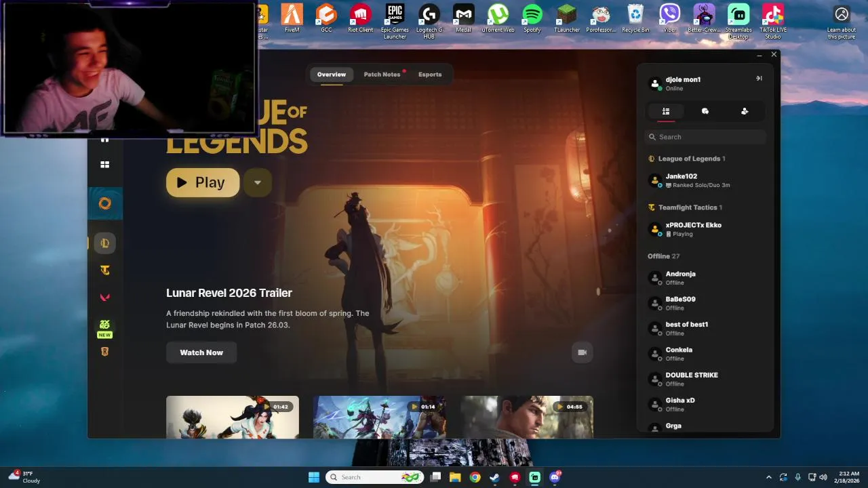
Task: Click the camera icon on the trailer banner
Action: 582,352
